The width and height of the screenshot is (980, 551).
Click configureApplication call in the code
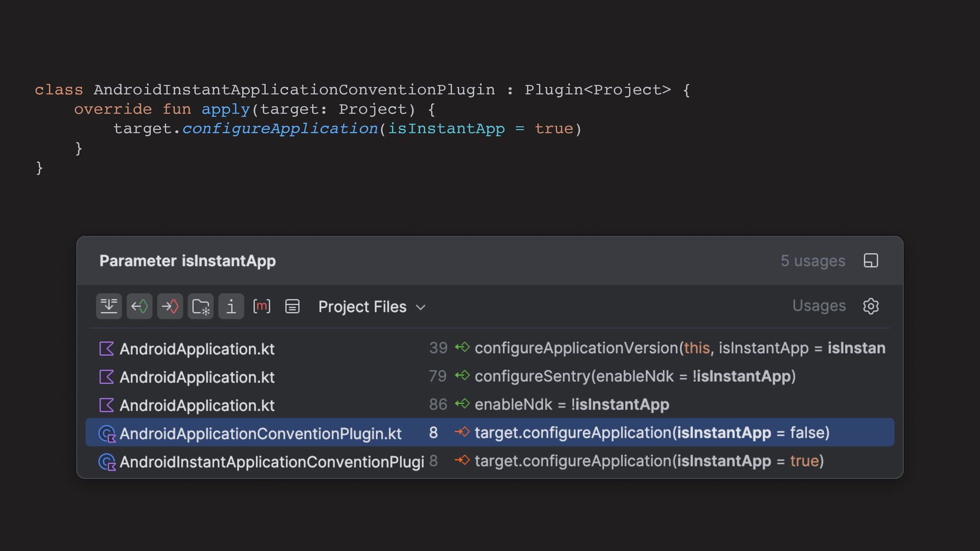pyautogui.click(x=280, y=129)
